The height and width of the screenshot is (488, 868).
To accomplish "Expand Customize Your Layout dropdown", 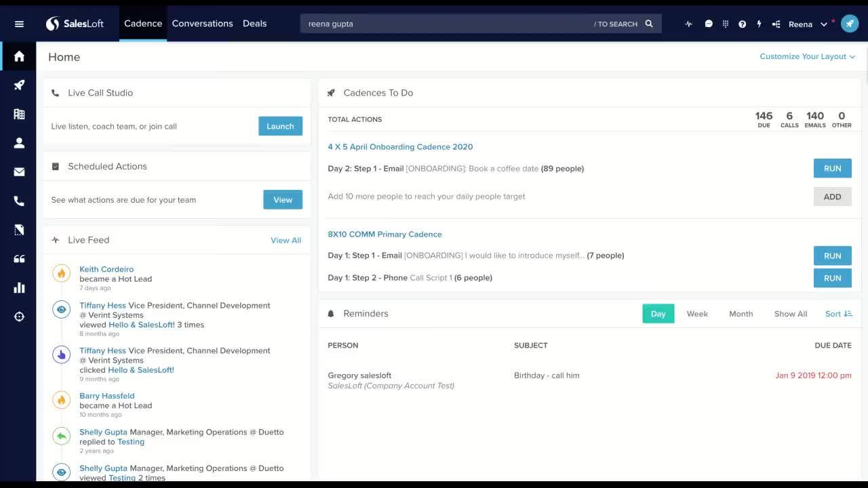I will tap(808, 56).
